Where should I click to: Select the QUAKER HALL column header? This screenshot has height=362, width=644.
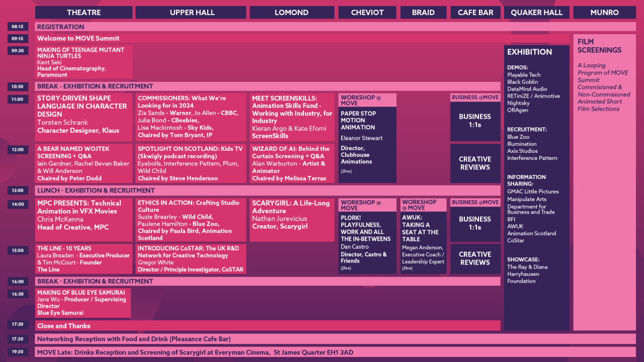pos(537,13)
